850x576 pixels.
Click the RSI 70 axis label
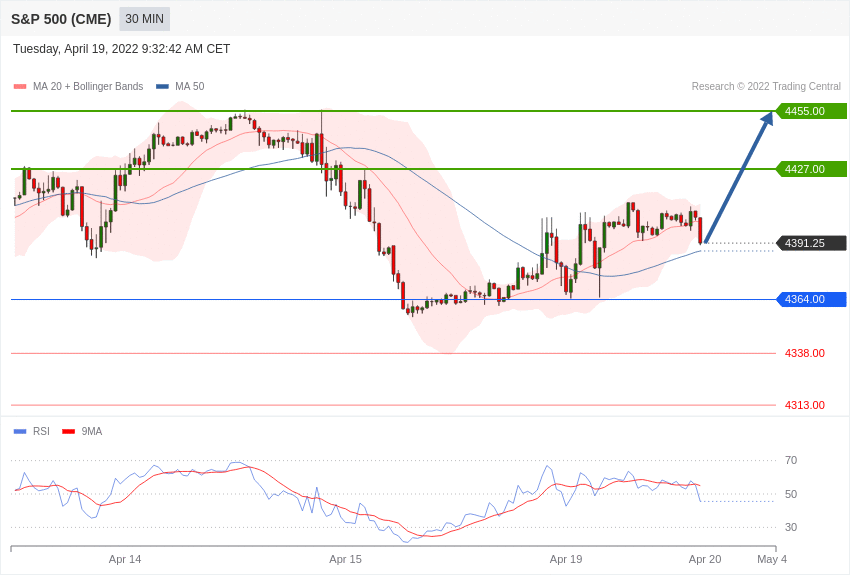coord(791,460)
